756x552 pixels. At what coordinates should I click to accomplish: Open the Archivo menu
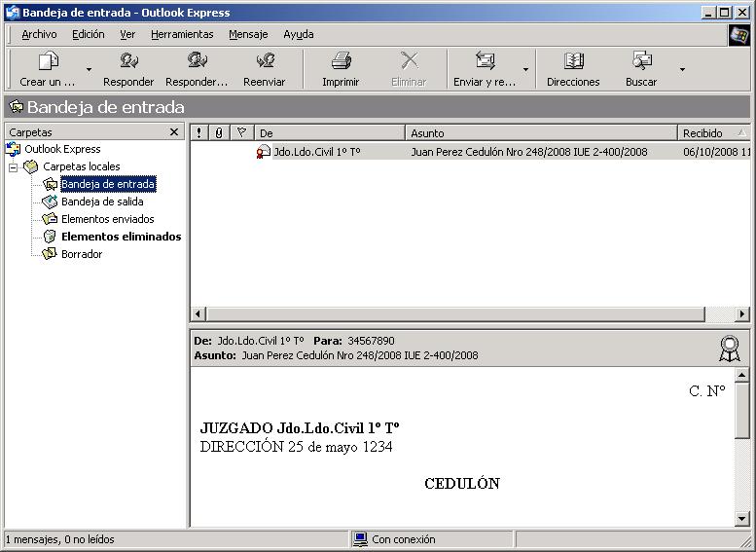[39, 34]
